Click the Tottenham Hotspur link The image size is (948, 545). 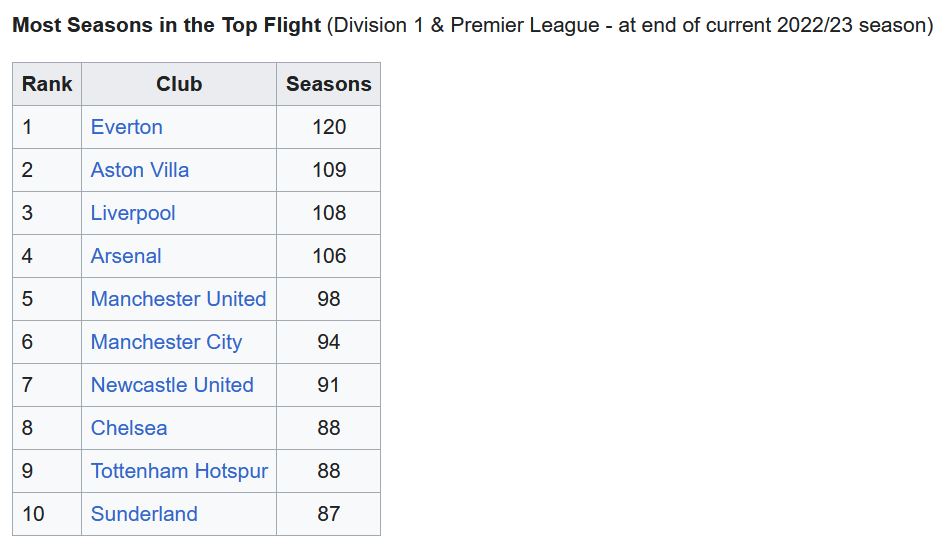point(179,471)
